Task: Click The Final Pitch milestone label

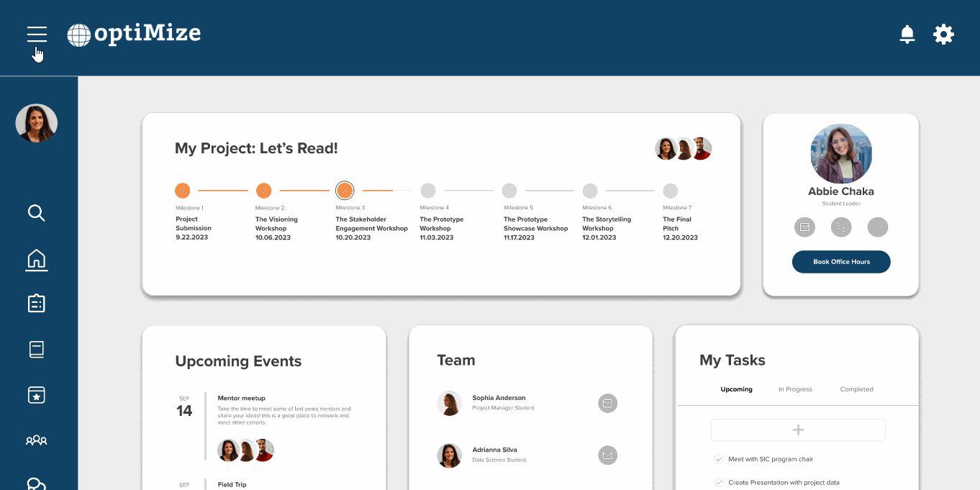Action: click(677, 224)
